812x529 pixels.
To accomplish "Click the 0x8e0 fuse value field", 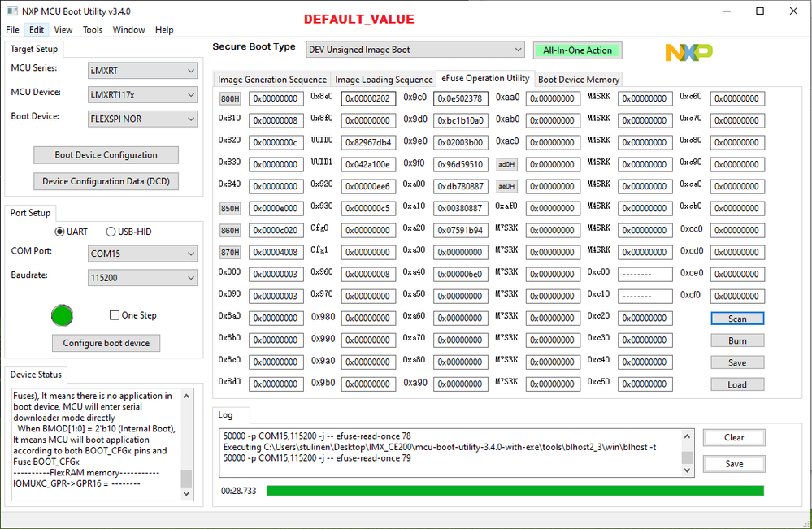I will [x=368, y=98].
